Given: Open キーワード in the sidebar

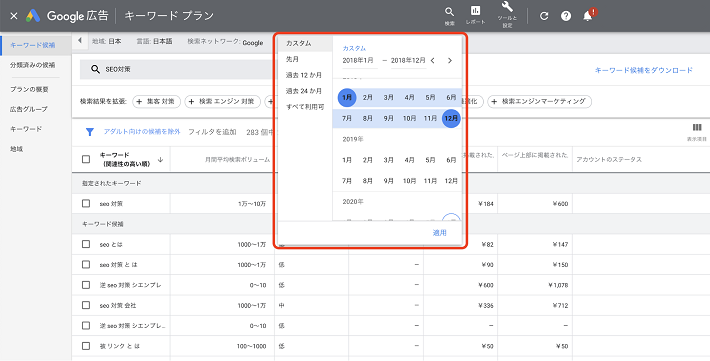Looking at the screenshot, I should (x=26, y=129).
